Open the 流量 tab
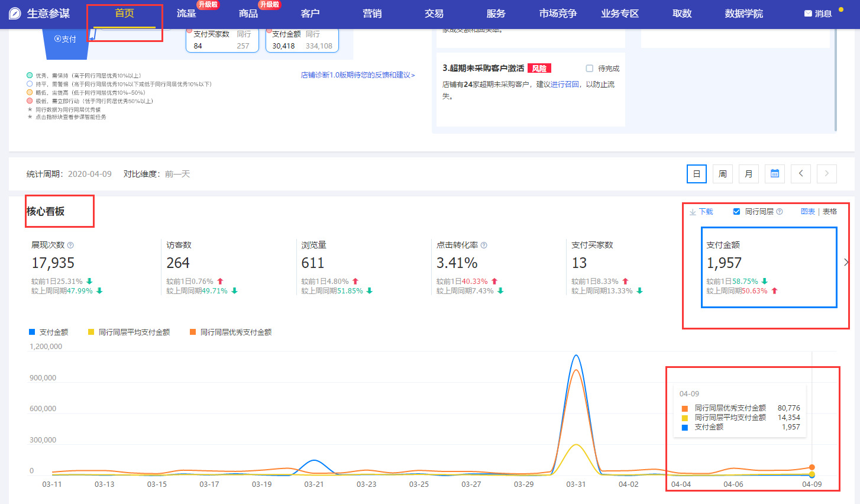Screen dimensions: 860x504 click(186, 14)
